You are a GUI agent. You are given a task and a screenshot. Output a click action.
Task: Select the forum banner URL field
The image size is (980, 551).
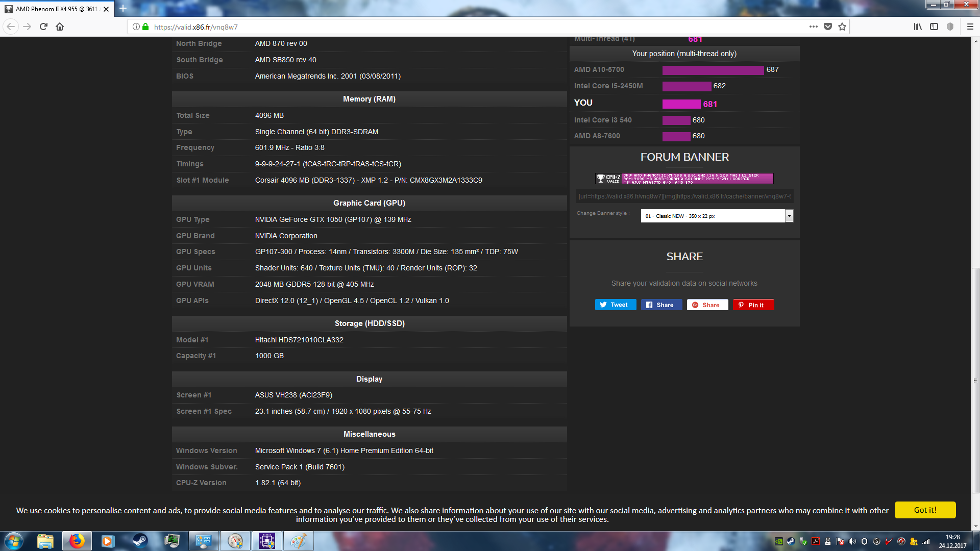(684, 196)
